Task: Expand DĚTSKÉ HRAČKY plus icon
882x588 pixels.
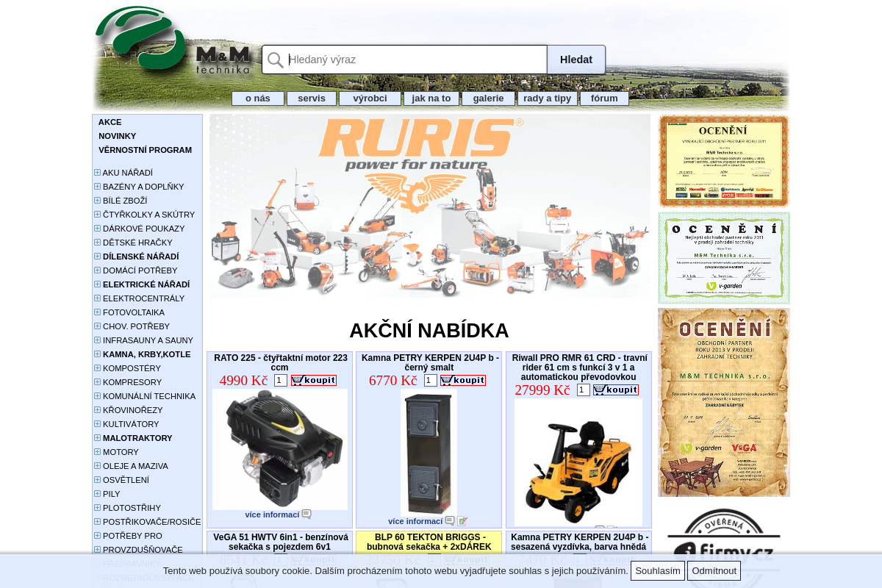Action: click(x=97, y=243)
